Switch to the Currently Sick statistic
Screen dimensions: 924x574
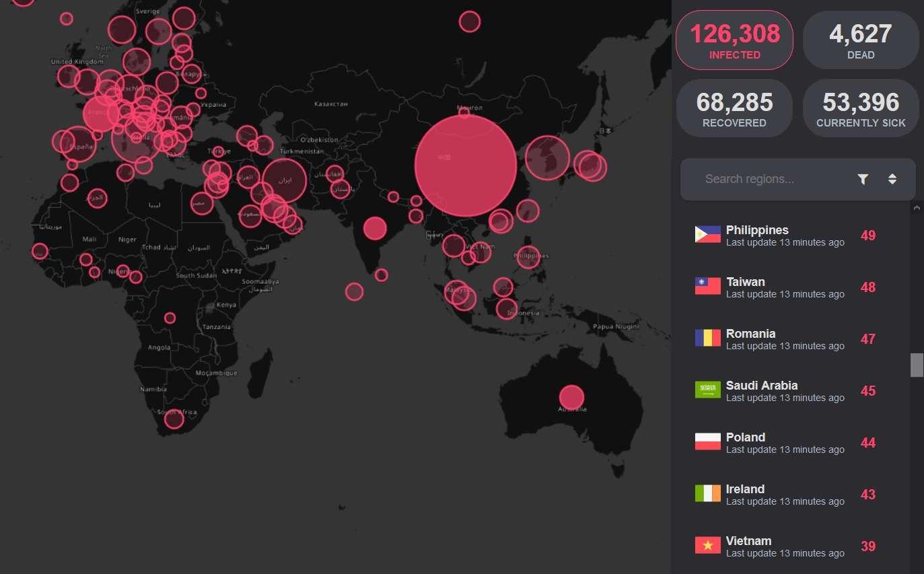(x=861, y=109)
